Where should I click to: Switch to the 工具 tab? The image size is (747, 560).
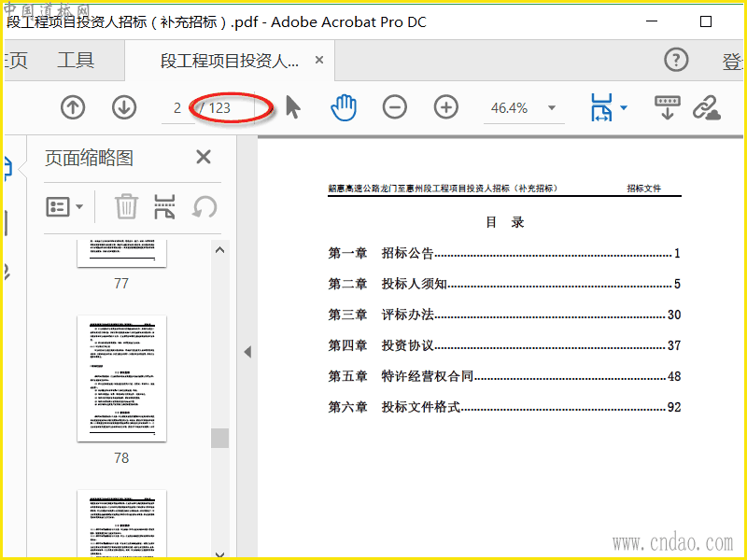[77, 61]
